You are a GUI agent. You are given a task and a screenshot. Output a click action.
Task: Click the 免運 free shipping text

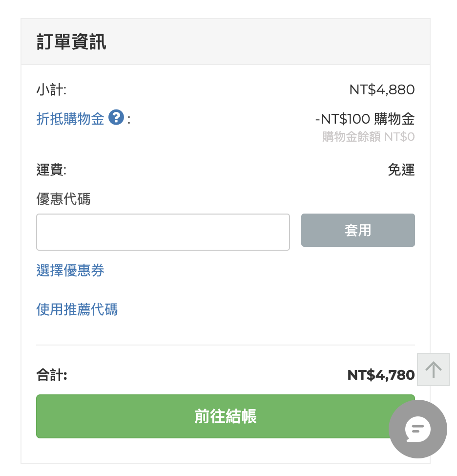coord(401,170)
